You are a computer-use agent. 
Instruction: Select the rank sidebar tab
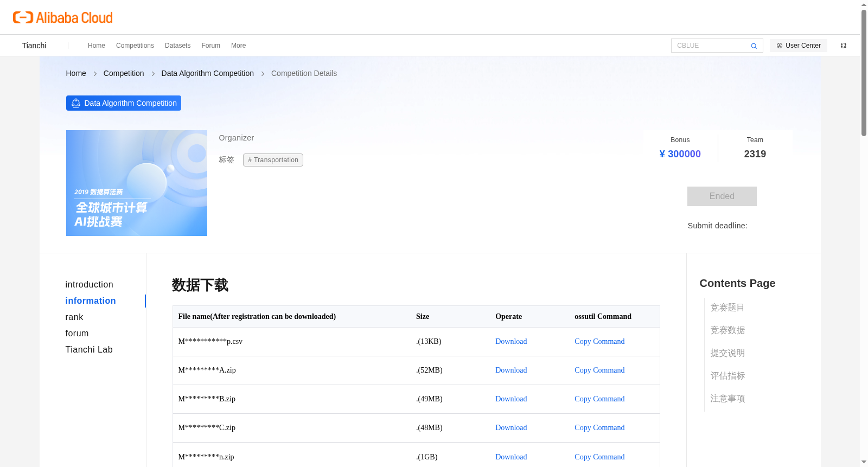click(x=74, y=317)
